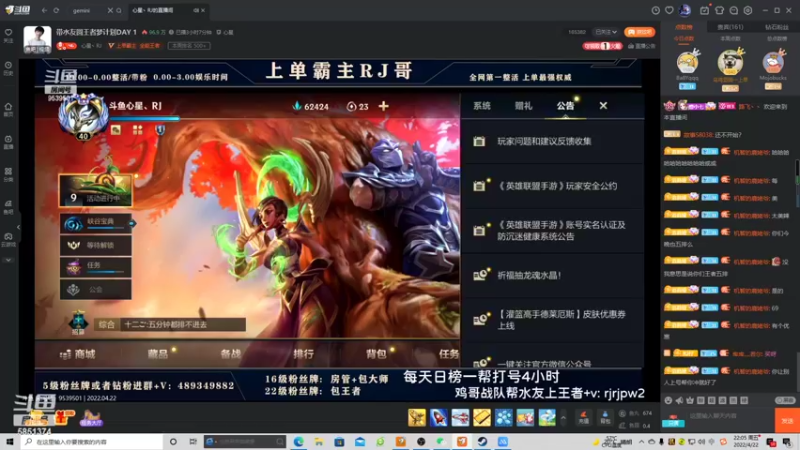
Task: Open the daily check-in calendar icon
Action: [705, 10]
